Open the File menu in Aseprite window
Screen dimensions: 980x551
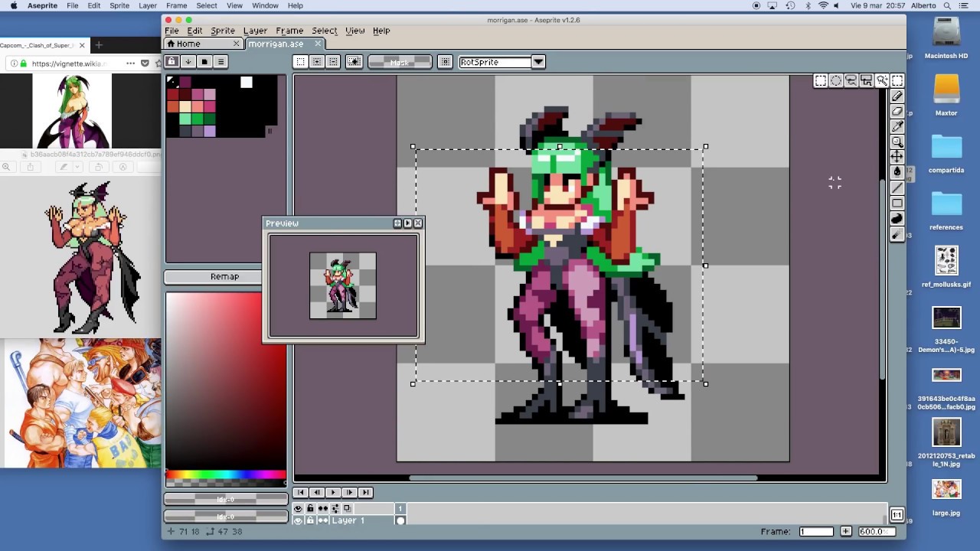pyautogui.click(x=171, y=31)
